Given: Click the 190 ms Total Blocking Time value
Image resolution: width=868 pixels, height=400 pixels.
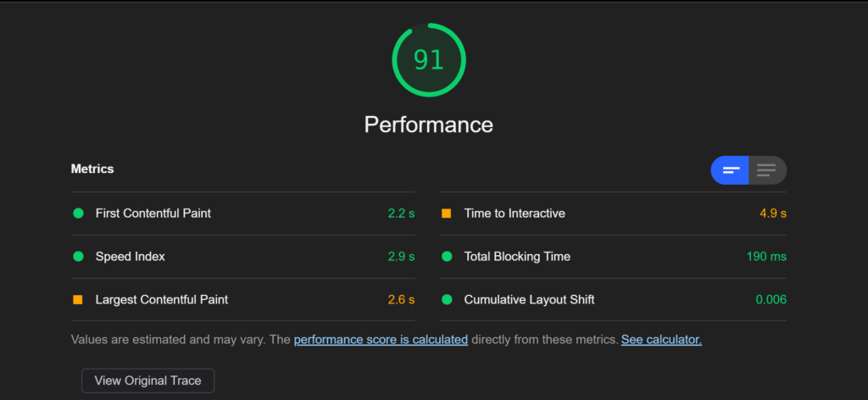Looking at the screenshot, I should coord(766,257).
